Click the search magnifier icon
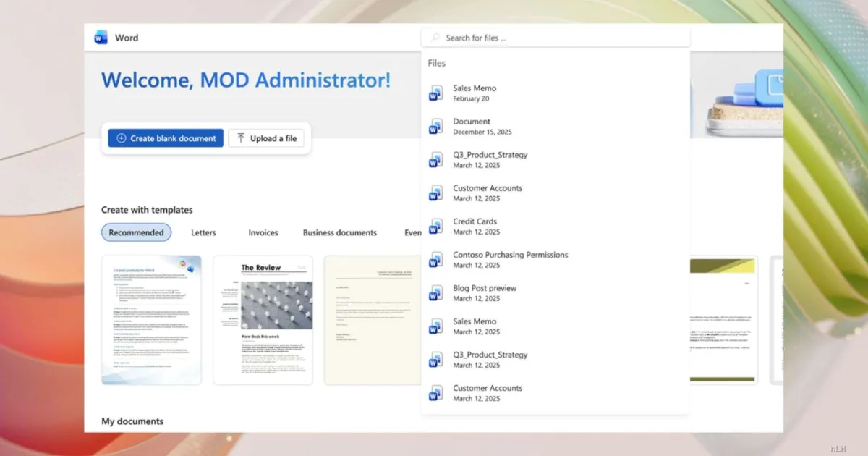This screenshot has height=456, width=868. 435,38
